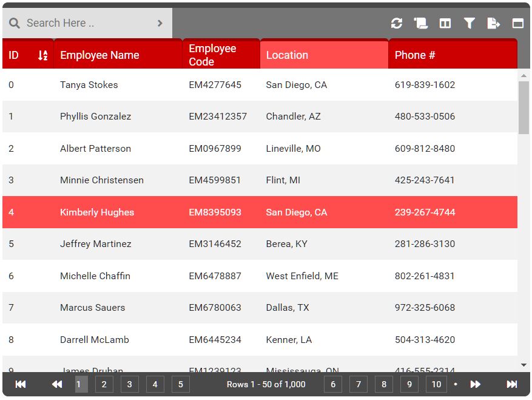The width and height of the screenshot is (532, 400).
Task: Select page 9 in the pager
Action: click(409, 384)
